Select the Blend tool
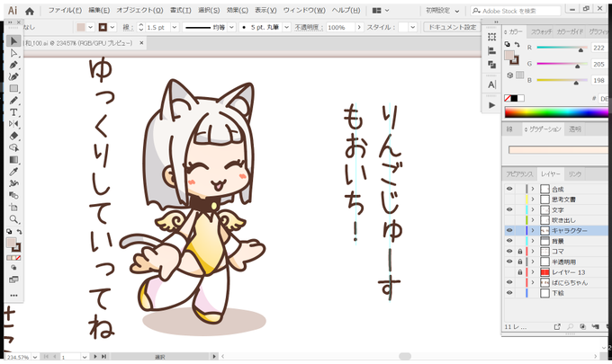The width and height of the screenshot is (612, 364). tap(13, 195)
